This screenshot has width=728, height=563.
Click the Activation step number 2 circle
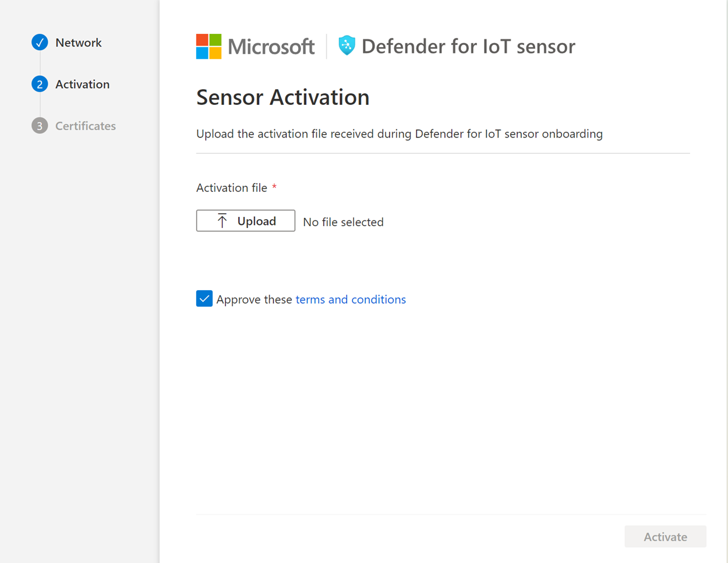(40, 84)
